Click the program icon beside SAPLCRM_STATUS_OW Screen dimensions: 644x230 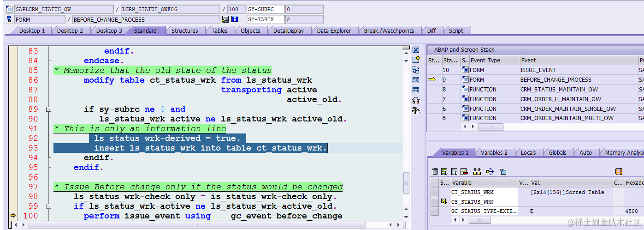point(10,9)
